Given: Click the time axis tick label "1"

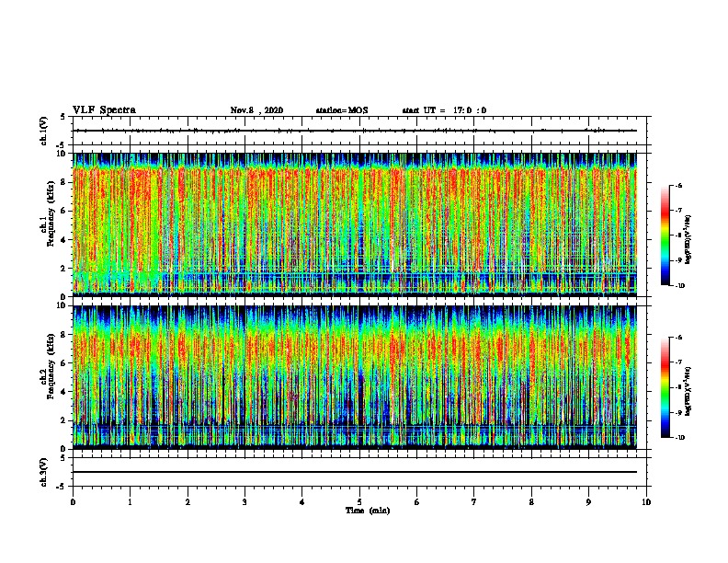Looking at the screenshot, I should 130,502.
